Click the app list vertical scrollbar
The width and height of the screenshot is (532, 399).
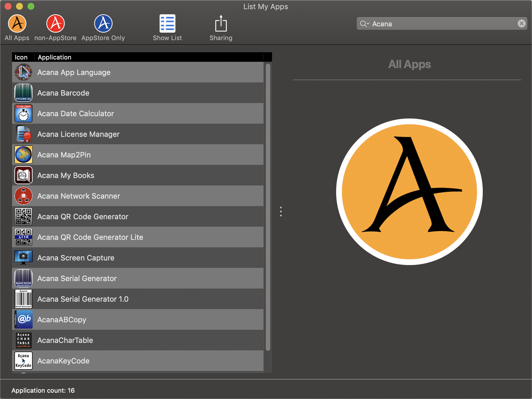pyautogui.click(x=268, y=207)
